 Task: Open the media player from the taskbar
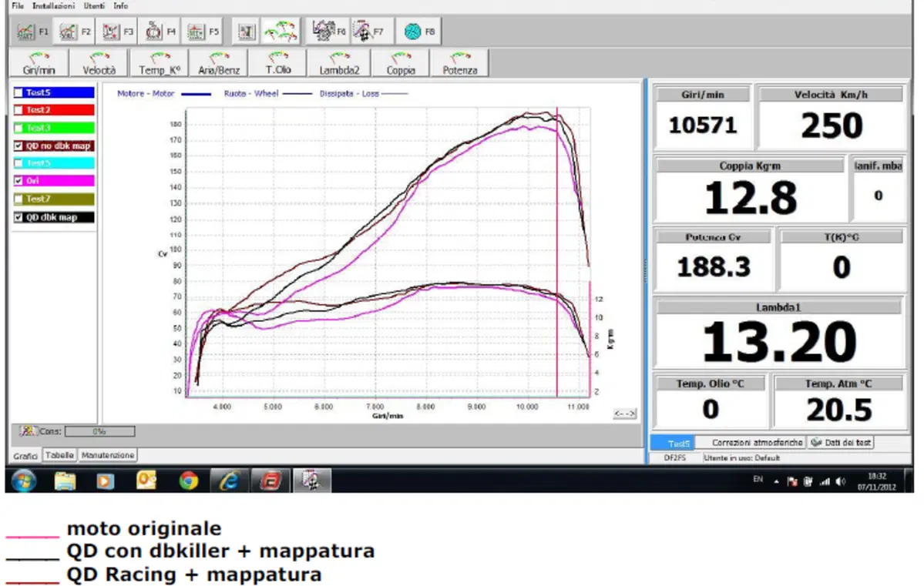(x=105, y=481)
